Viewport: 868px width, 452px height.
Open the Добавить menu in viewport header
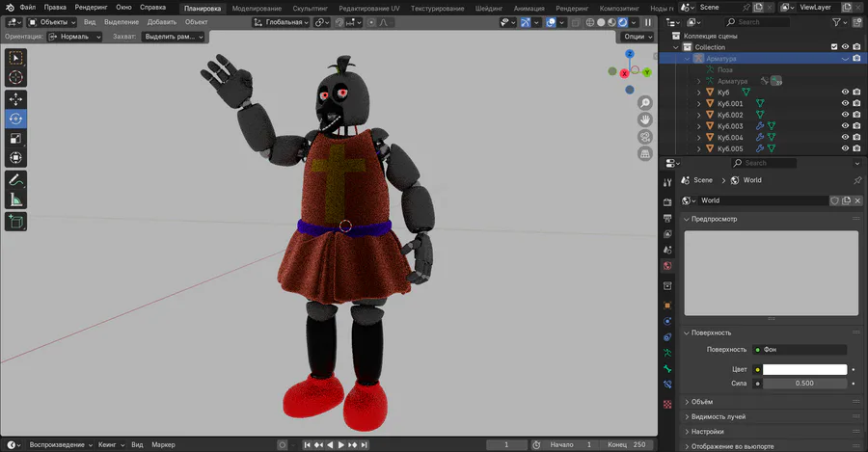coord(162,22)
